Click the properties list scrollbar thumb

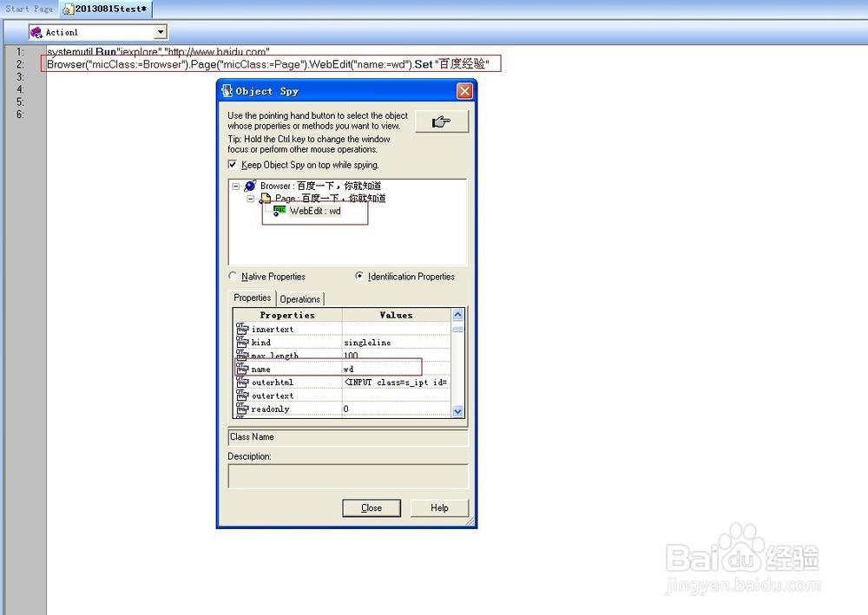click(457, 329)
